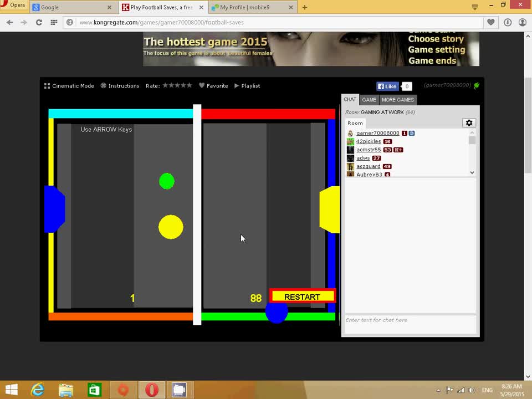Open Internet Explorer from the taskbar
This screenshot has height=399, width=532.
[37, 390]
